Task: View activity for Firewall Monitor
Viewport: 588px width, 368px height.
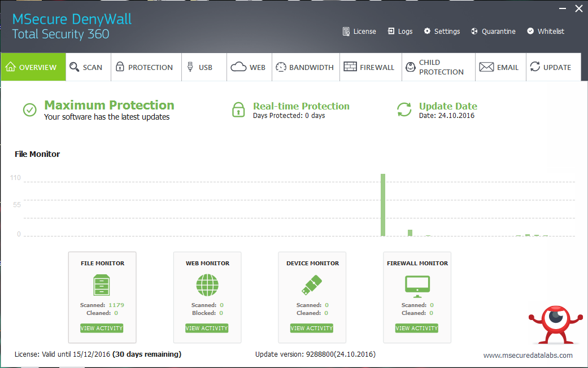Action: click(417, 328)
